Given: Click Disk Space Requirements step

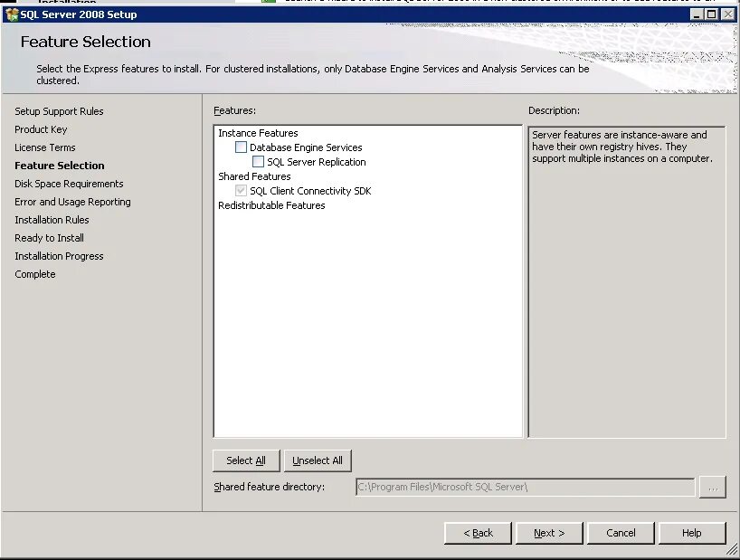Looking at the screenshot, I should tap(69, 184).
